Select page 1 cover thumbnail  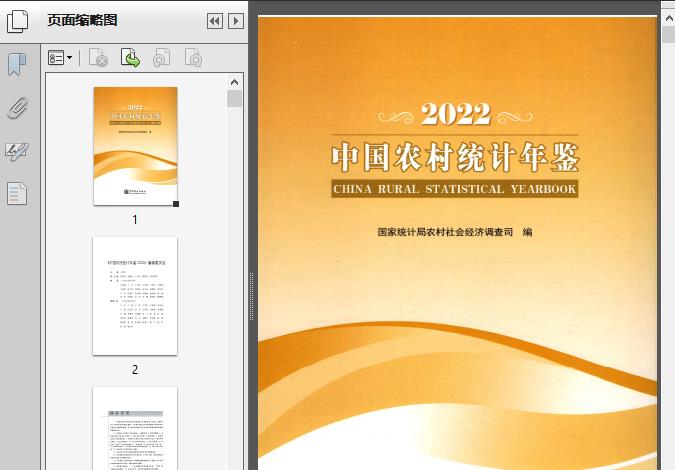point(135,146)
